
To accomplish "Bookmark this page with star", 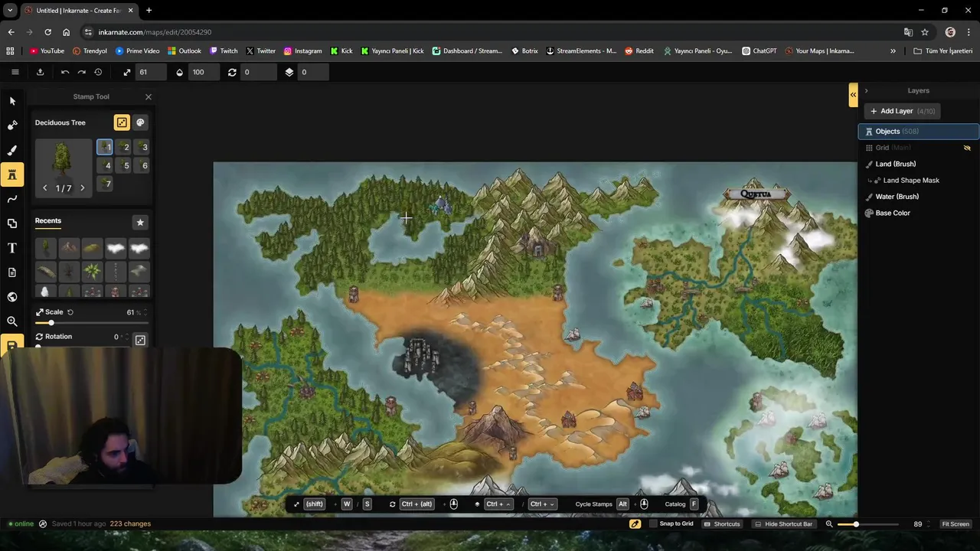I will [x=925, y=32].
